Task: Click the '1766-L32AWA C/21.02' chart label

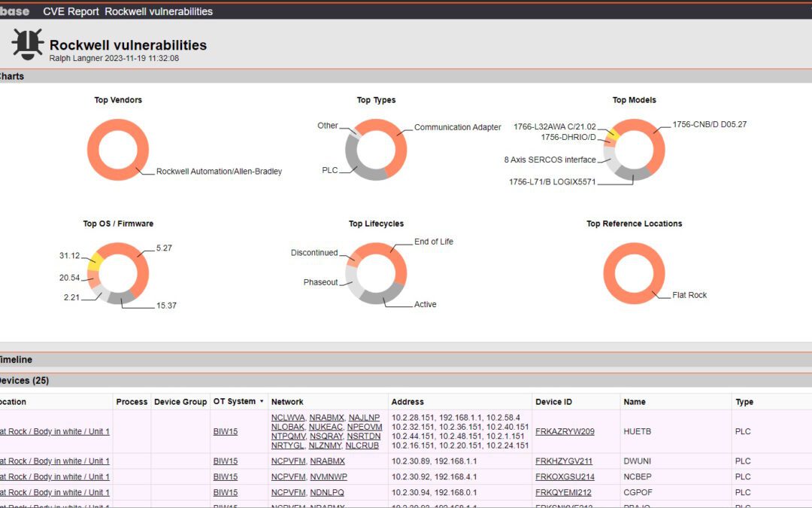Action: pyautogui.click(x=555, y=126)
